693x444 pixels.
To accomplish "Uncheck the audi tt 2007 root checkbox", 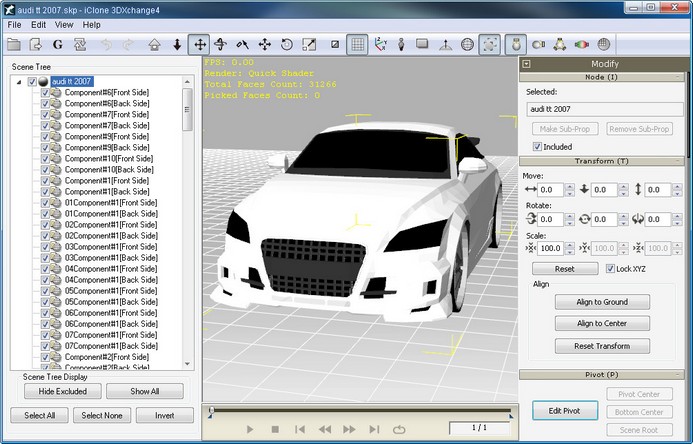I will coord(33,82).
